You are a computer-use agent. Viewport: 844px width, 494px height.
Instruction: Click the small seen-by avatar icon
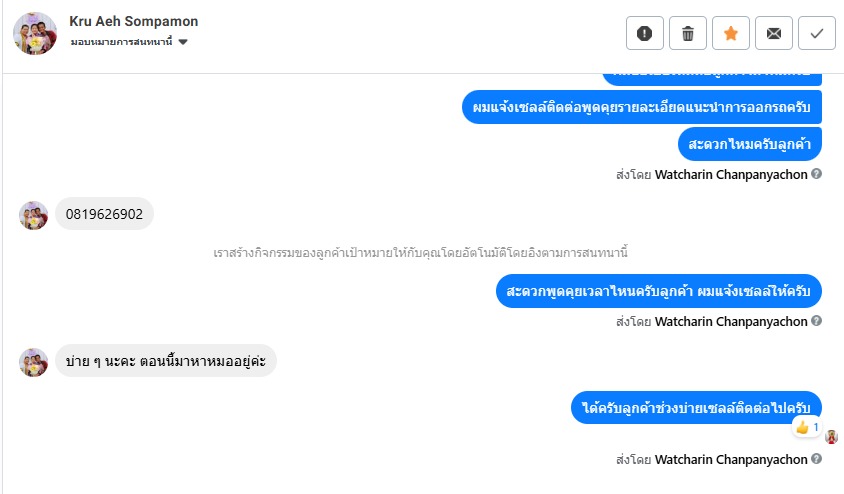click(x=831, y=437)
